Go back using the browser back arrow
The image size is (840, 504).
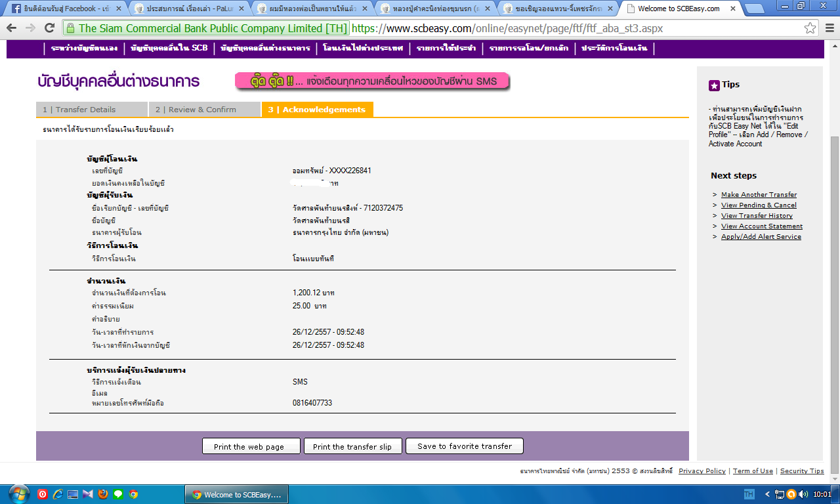(12, 28)
